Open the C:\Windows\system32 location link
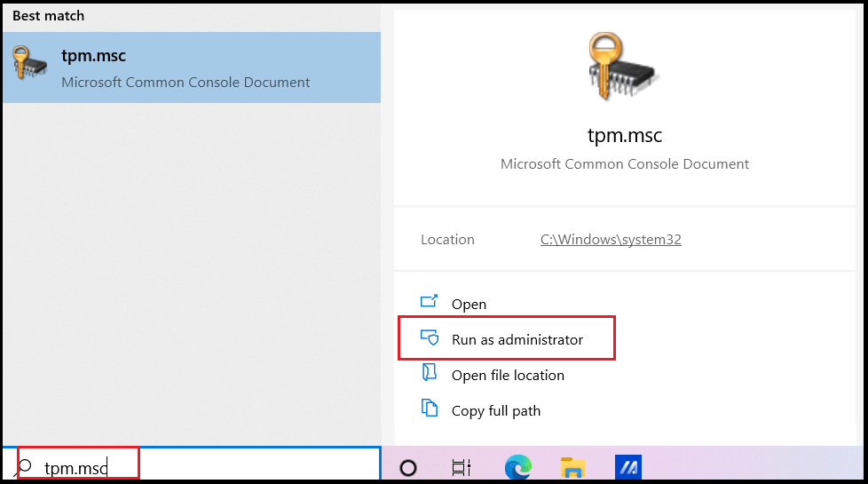The image size is (868, 484). (611, 239)
